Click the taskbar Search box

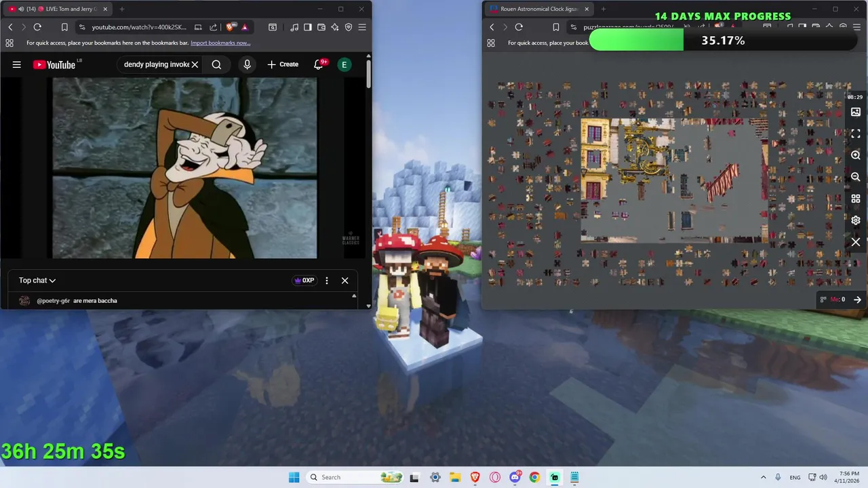click(356, 477)
